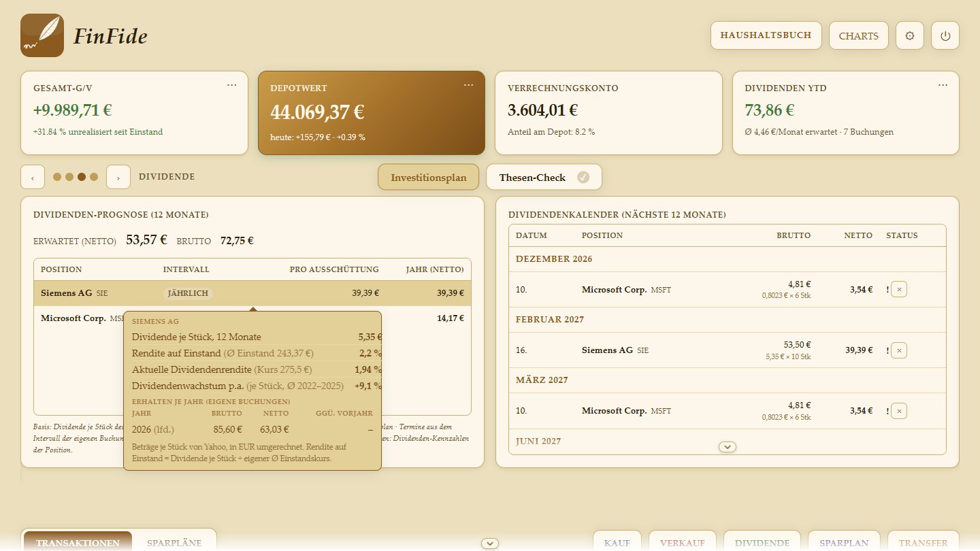
Task: Open the Depotwert card three-dot menu
Action: (468, 85)
